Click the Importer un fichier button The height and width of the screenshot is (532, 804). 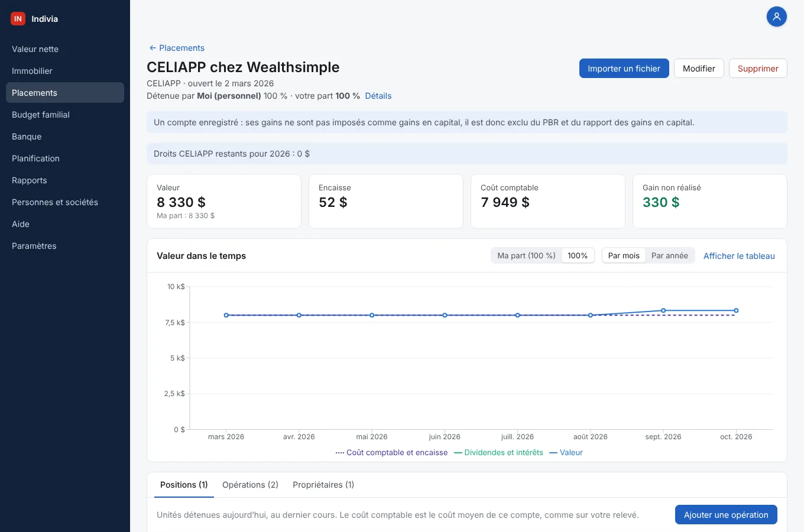click(624, 69)
